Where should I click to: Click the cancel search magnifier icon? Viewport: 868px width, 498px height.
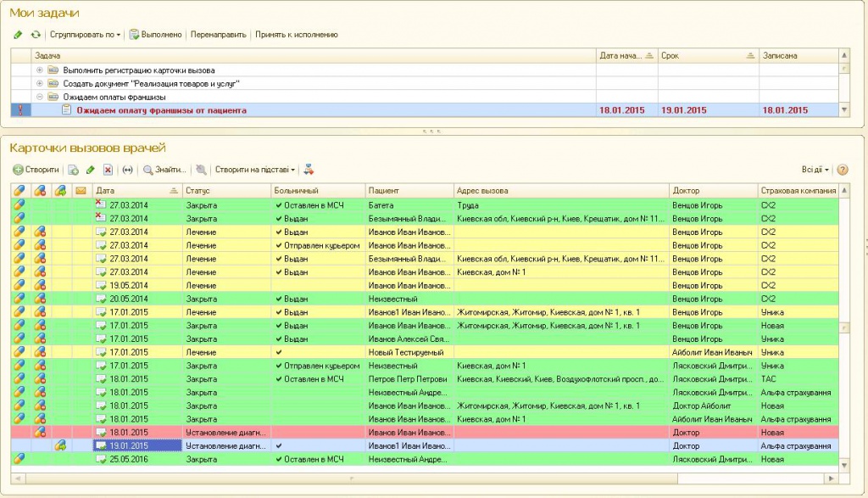[201, 170]
